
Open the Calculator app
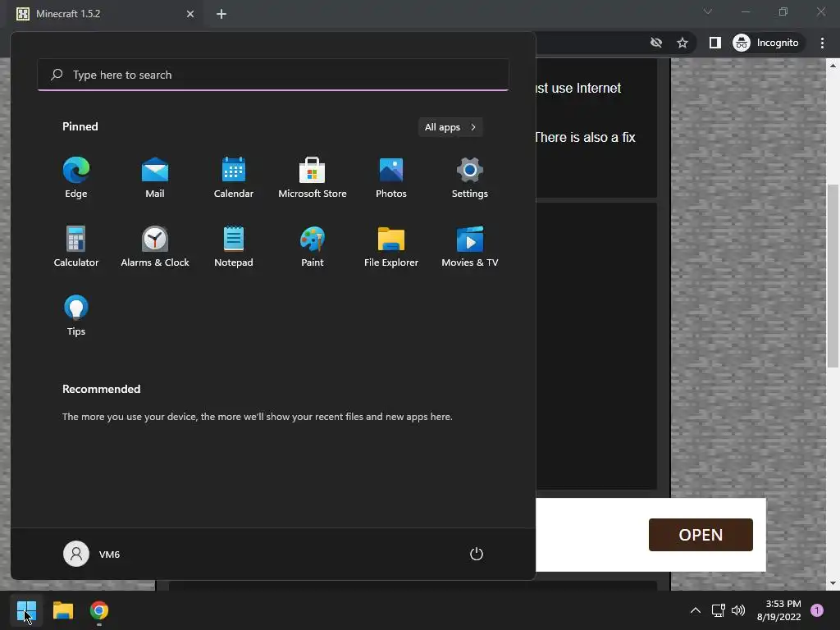click(x=76, y=246)
